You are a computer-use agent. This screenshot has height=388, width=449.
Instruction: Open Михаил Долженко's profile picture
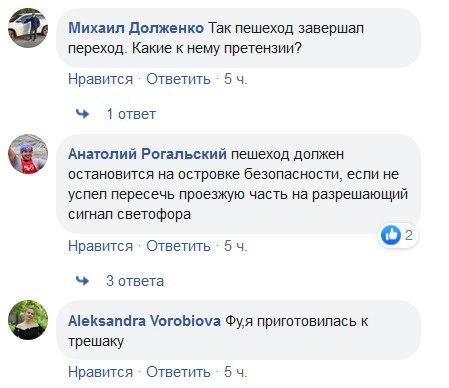tap(28, 28)
